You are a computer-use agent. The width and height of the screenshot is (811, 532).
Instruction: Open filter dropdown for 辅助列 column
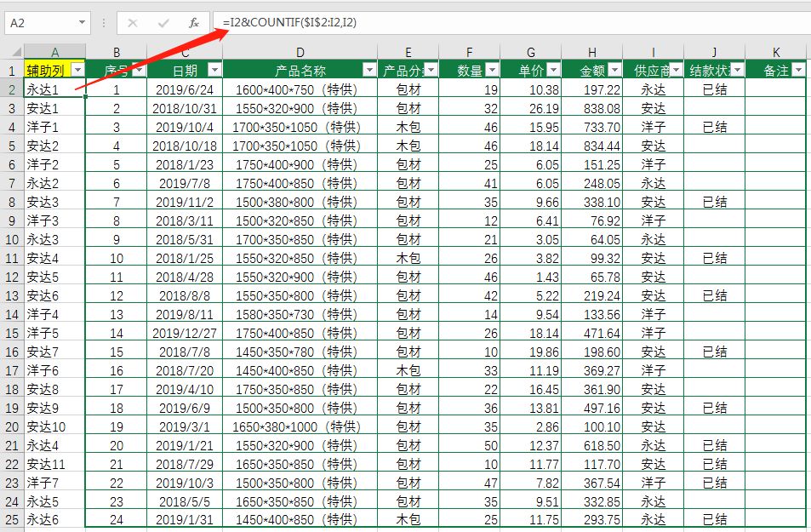tap(77, 70)
